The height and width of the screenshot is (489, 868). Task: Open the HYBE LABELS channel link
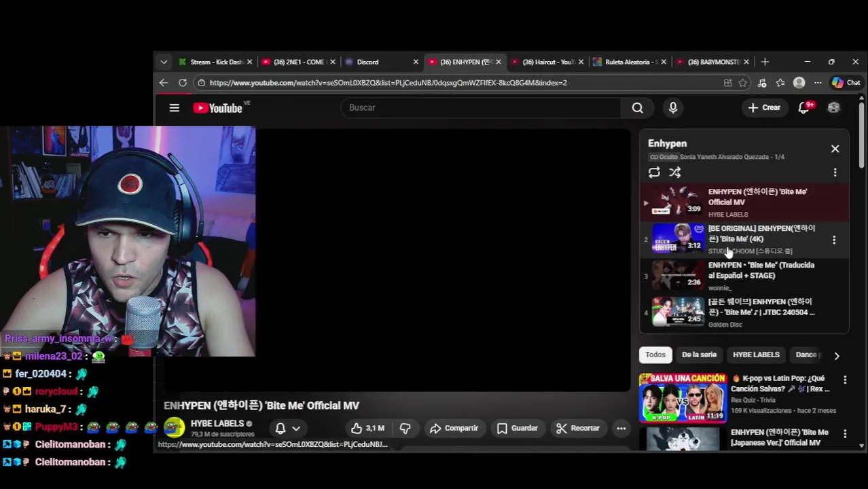[217, 424]
